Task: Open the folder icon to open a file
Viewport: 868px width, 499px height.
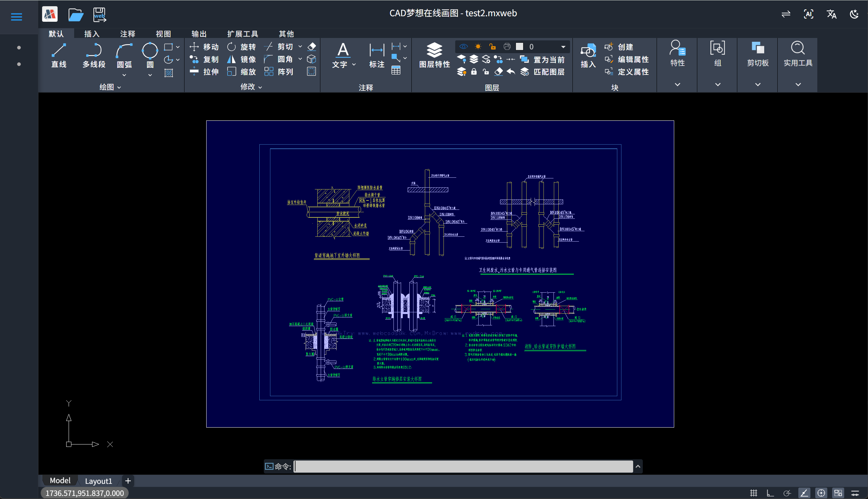Action: 76,14
